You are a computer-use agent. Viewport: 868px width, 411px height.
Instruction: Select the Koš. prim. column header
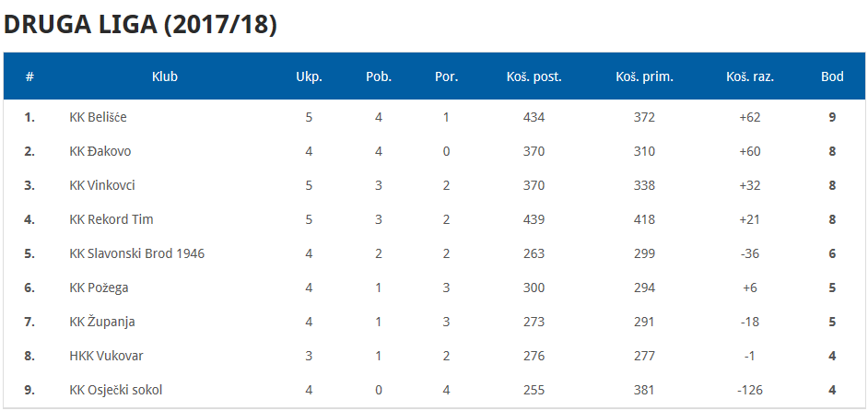click(644, 77)
